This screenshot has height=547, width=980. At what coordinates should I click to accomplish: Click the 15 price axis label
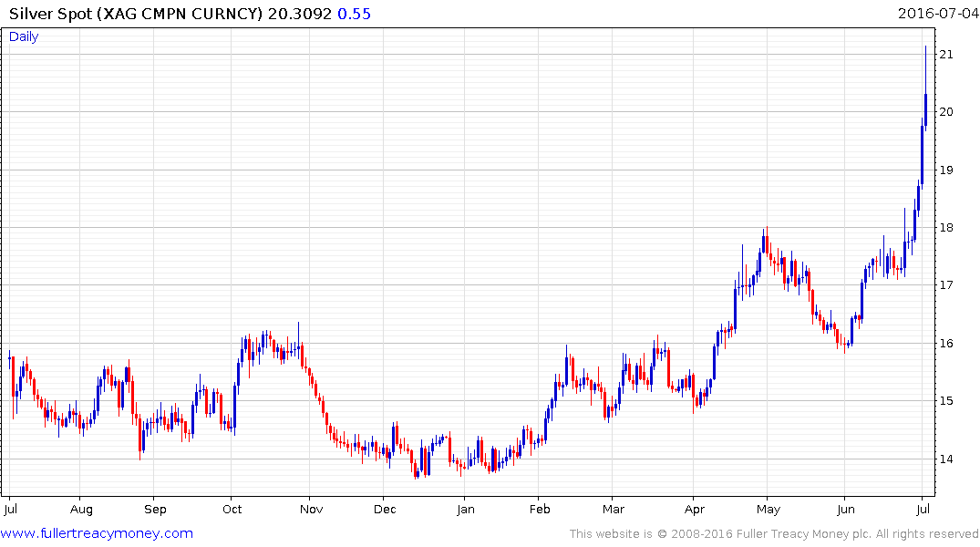point(946,401)
